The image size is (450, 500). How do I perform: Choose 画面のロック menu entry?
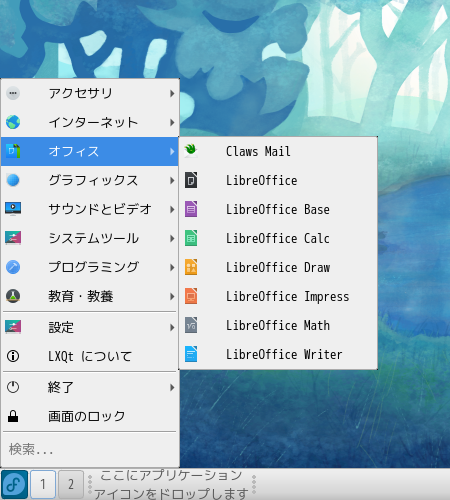coord(90,416)
